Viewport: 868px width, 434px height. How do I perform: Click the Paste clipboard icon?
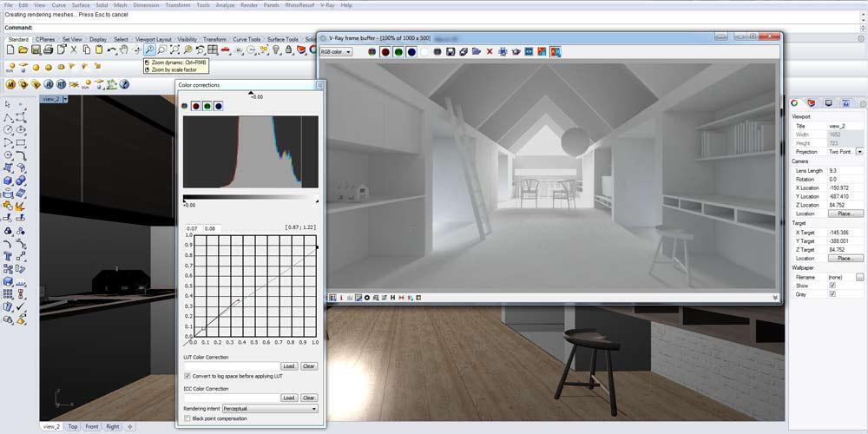[99, 49]
